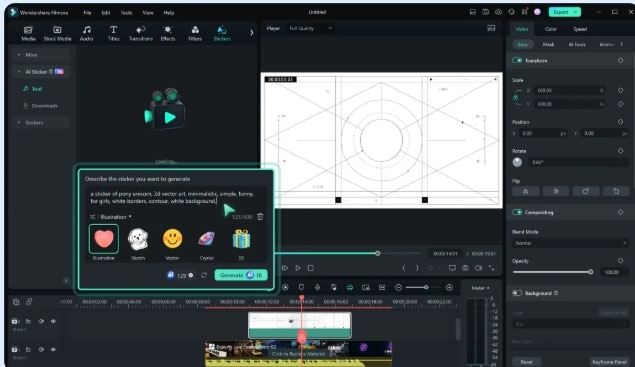
Task: Toggle player fullscreen with the expand icon
Action: [x=491, y=268]
